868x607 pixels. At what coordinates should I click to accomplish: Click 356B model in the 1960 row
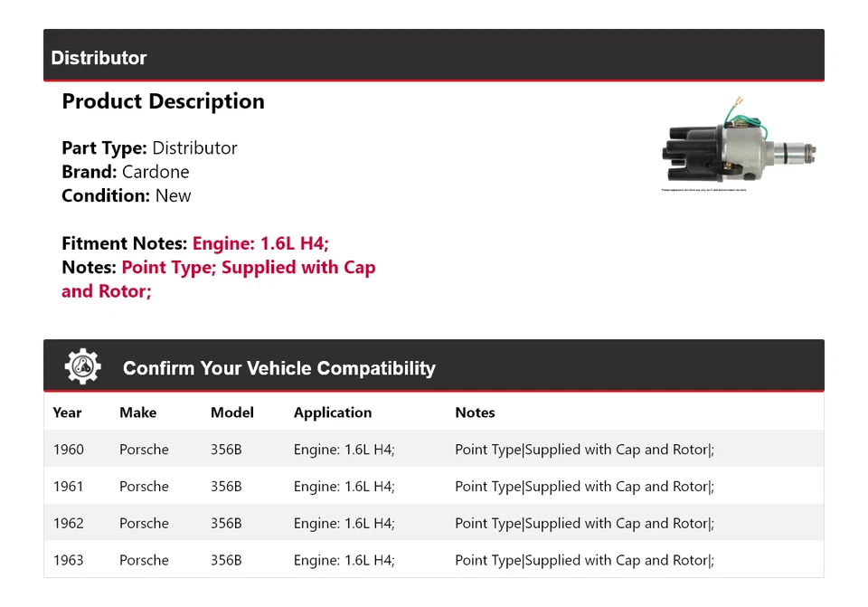point(226,450)
